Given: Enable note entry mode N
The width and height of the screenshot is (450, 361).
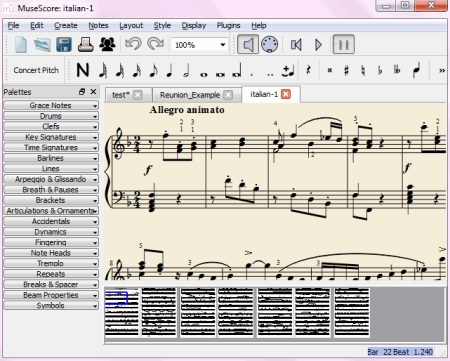Looking at the screenshot, I should [x=83, y=70].
